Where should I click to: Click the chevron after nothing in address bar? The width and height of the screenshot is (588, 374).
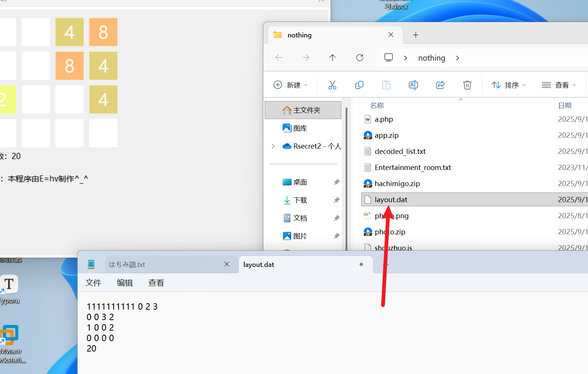(458, 58)
